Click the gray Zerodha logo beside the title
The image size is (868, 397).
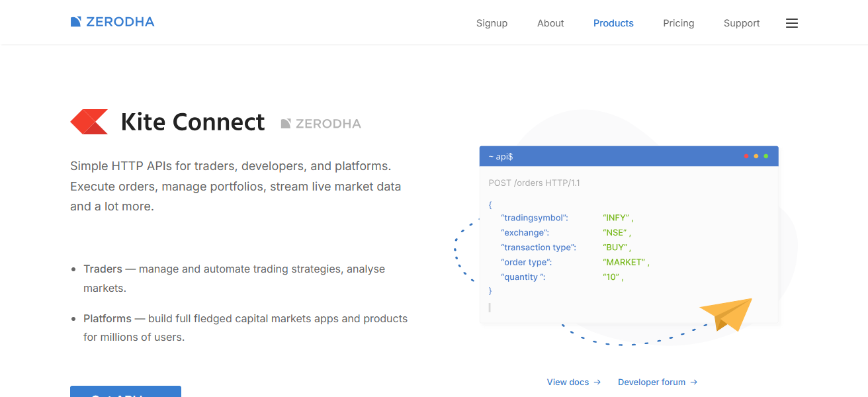pyautogui.click(x=320, y=123)
